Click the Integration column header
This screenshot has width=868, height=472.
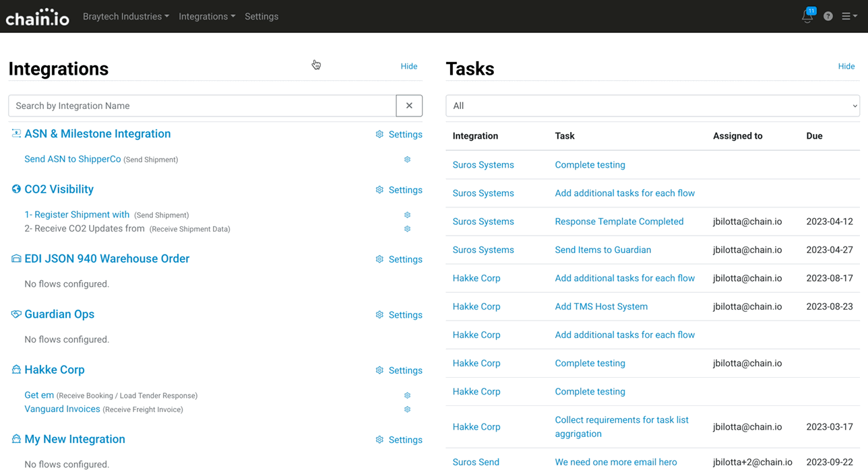coord(475,136)
